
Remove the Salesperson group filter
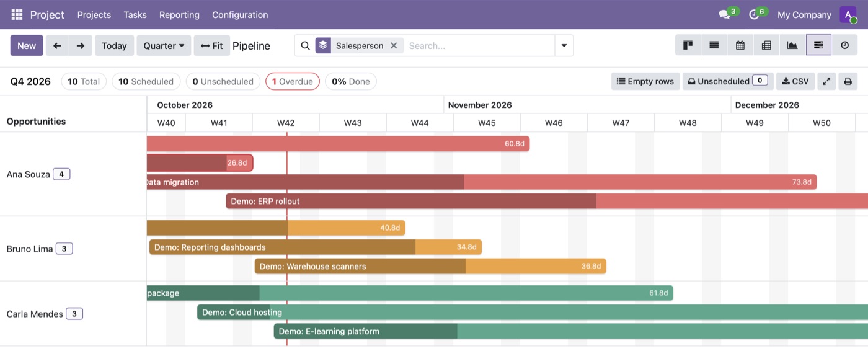click(394, 45)
